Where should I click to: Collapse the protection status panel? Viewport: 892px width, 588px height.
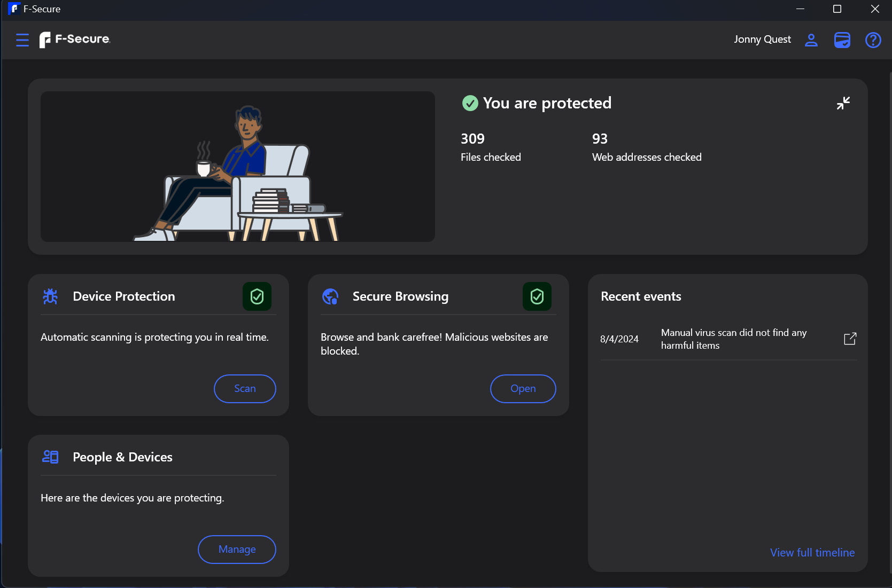click(843, 103)
